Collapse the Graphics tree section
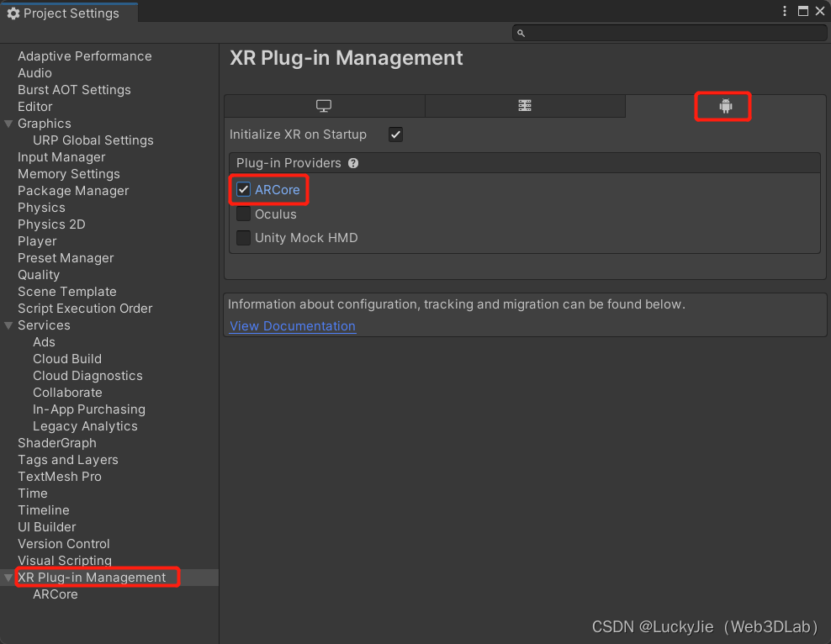 pyautogui.click(x=8, y=124)
